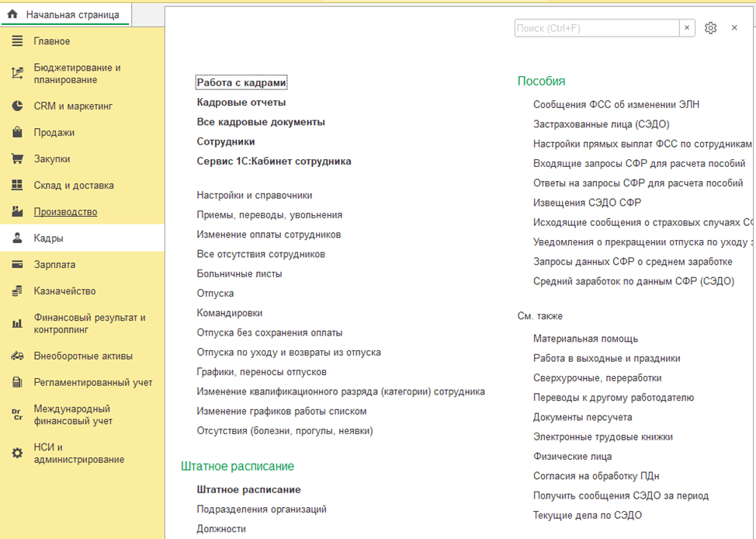Viewport: 756px width, 539px height.
Task: Open the Штатное расписание bold link
Action: point(248,489)
